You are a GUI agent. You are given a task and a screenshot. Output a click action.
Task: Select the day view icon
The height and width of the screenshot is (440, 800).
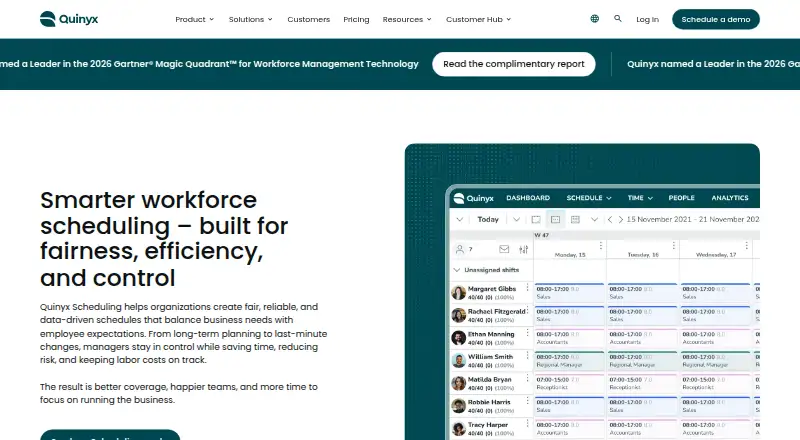tap(536, 219)
